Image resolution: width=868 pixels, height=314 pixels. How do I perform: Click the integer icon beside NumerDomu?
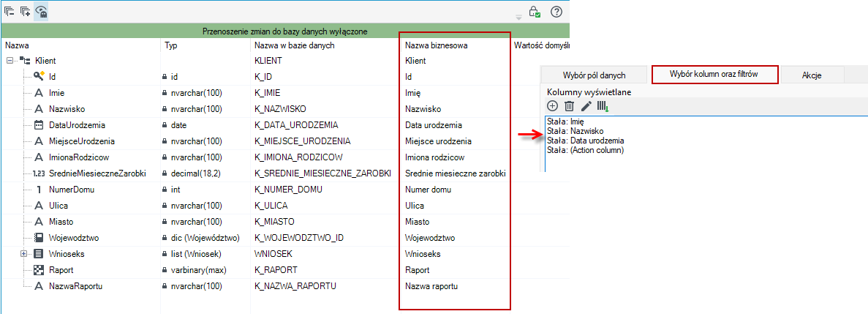39,190
